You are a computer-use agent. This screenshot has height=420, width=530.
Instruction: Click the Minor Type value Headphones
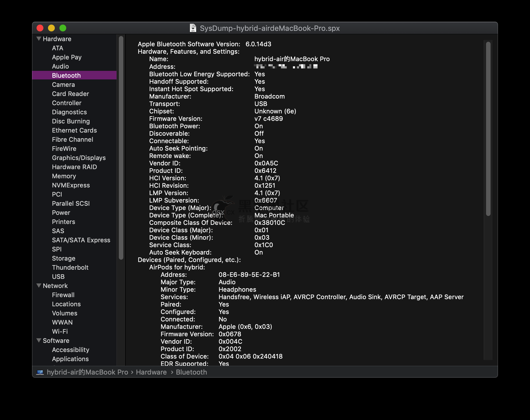(x=237, y=289)
